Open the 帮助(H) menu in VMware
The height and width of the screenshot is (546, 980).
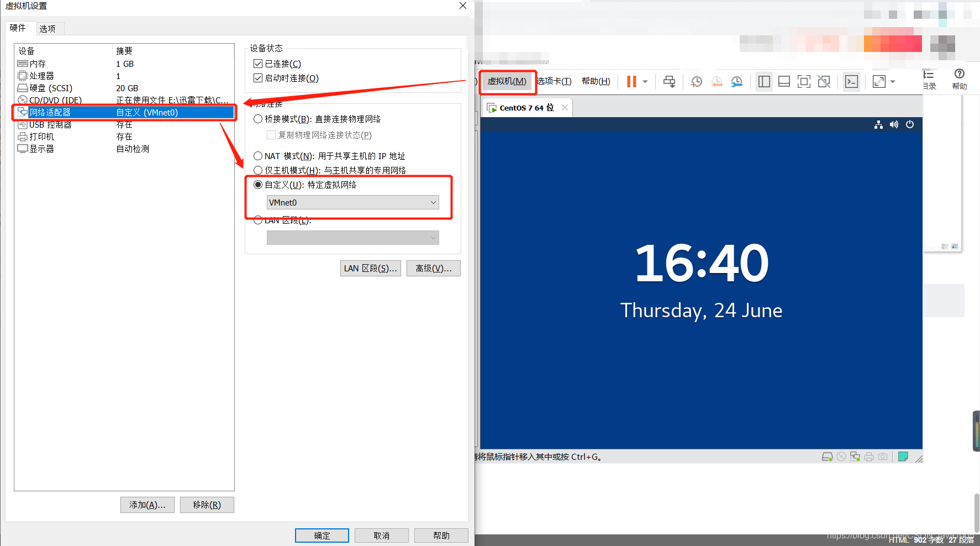click(x=596, y=81)
